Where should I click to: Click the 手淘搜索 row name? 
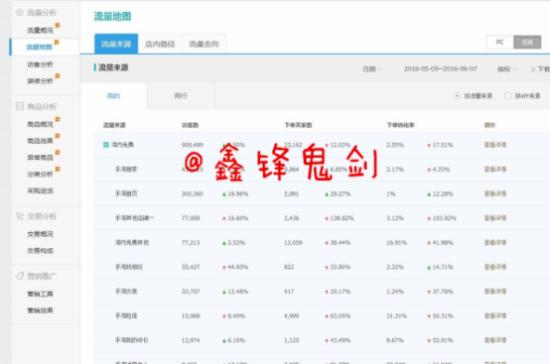coord(126,169)
